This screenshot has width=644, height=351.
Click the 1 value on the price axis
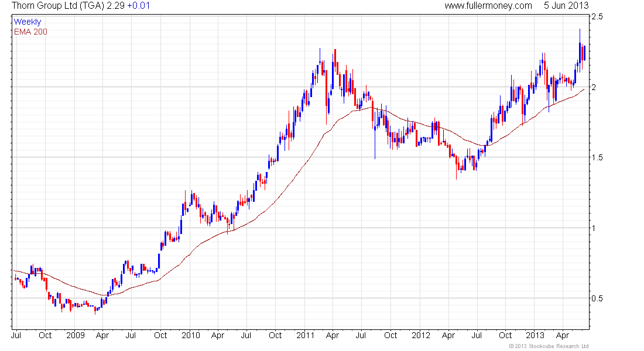point(594,228)
